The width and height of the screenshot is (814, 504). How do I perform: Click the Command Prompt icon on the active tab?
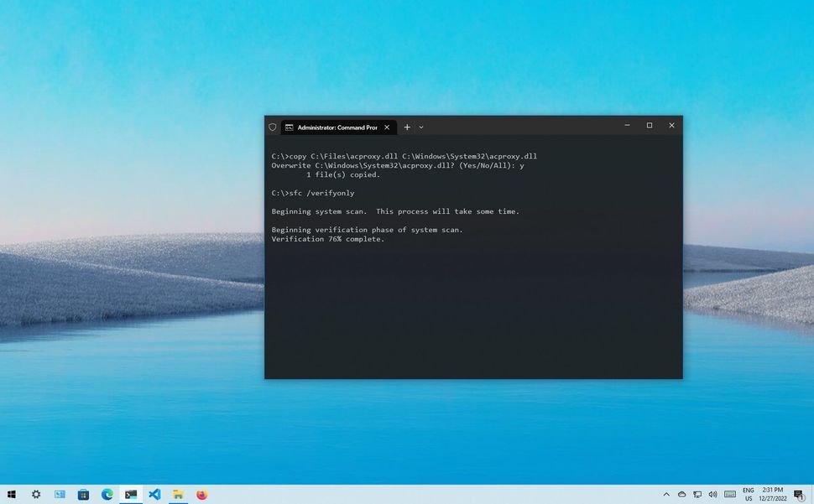tap(290, 127)
